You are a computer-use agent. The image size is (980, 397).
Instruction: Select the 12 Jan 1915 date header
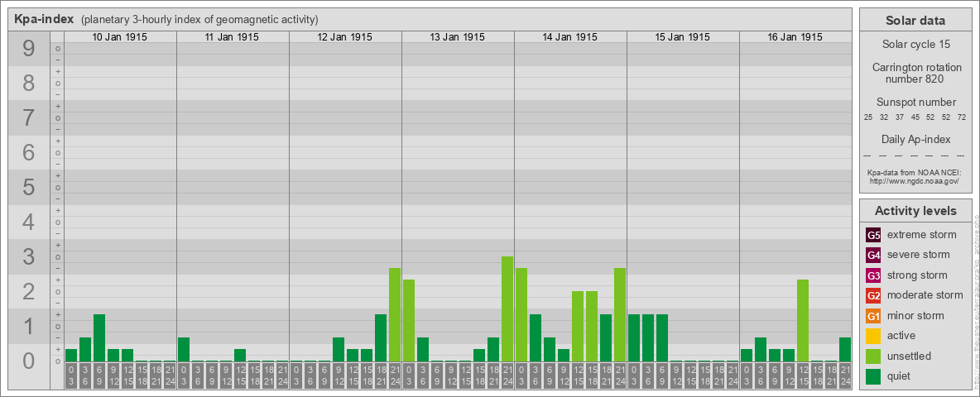pos(345,37)
